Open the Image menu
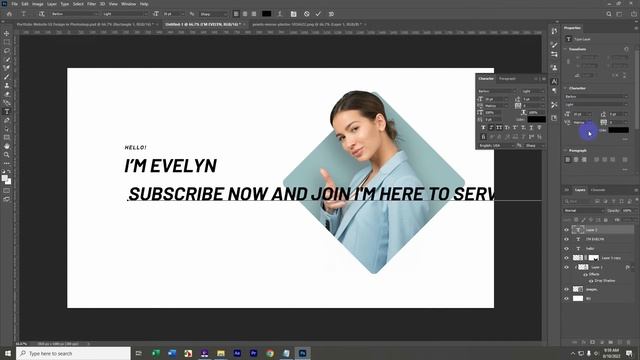640x360 pixels. pos(38,4)
